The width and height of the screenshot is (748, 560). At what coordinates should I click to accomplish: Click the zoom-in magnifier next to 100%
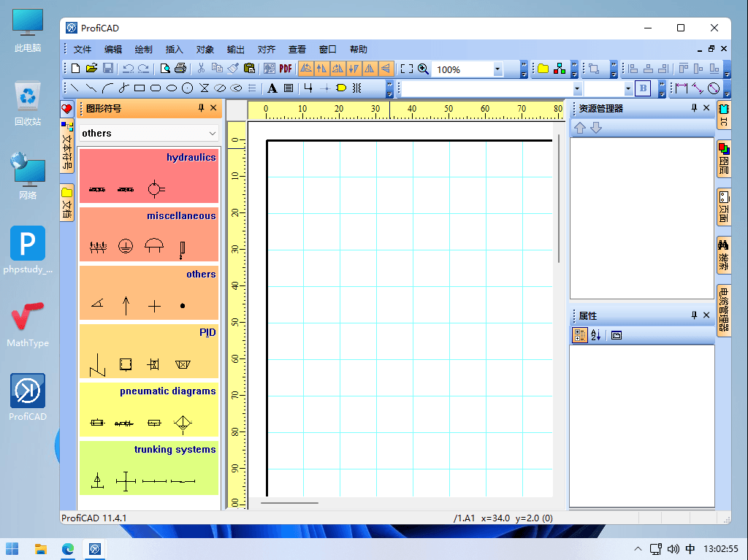click(x=423, y=69)
